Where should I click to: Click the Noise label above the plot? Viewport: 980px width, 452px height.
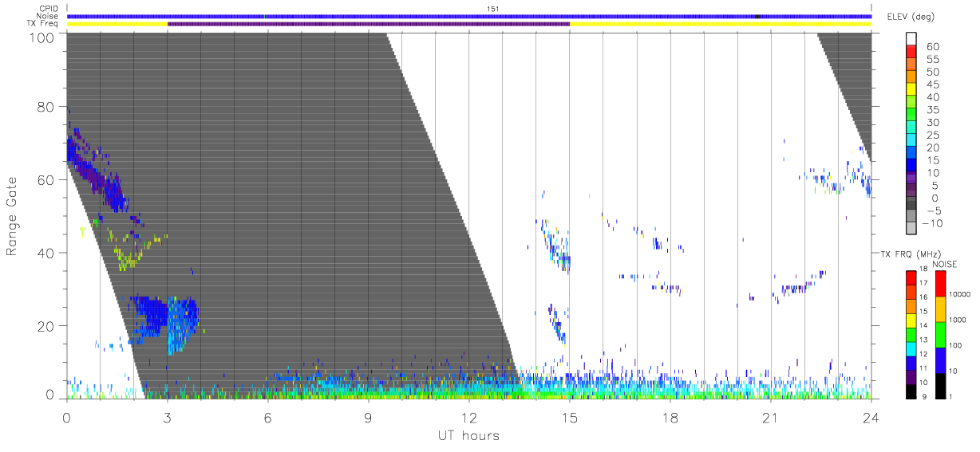tap(49, 16)
